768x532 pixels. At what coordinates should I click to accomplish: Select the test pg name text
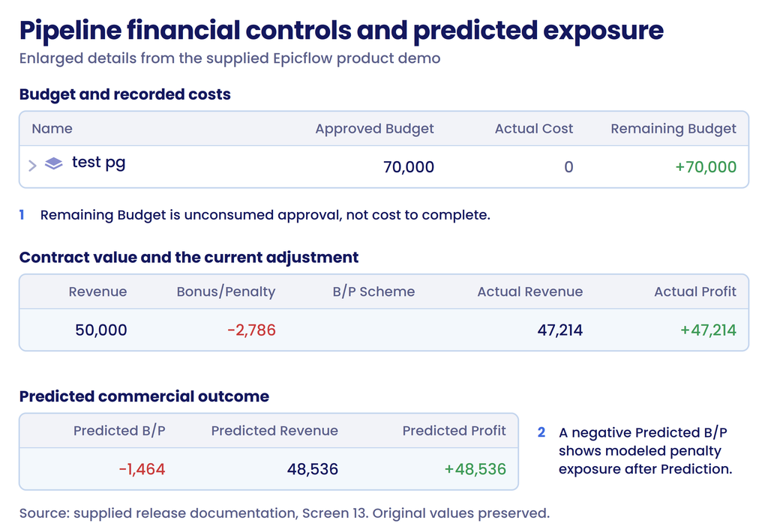click(98, 163)
